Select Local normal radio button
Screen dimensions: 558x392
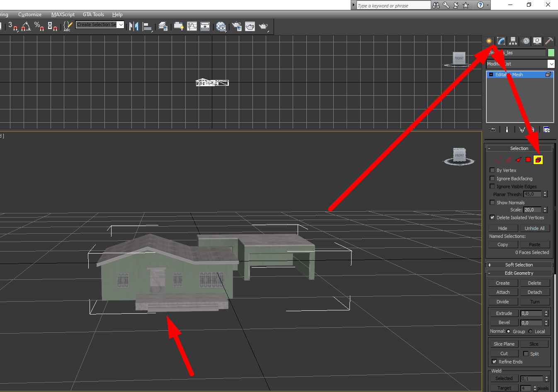point(531,331)
